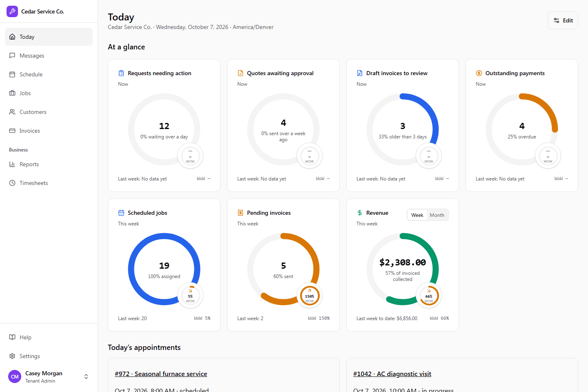Screen dimensions: 588x392
Task: Click the $2,308.00 revenue amount
Action: click(403, 263)
